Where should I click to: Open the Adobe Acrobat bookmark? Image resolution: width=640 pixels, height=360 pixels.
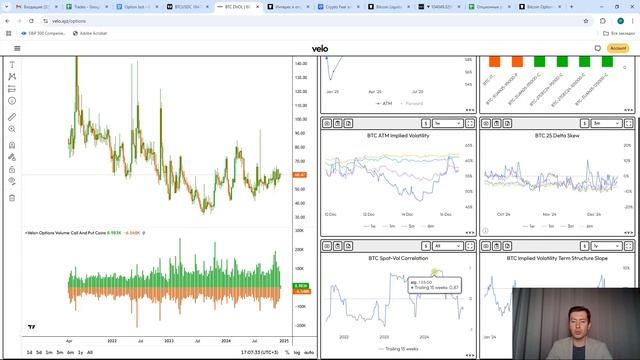90,33
